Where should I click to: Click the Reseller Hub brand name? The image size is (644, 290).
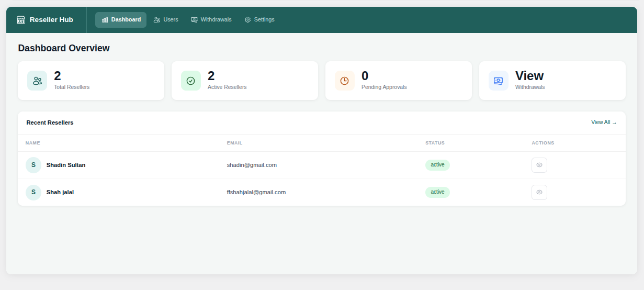[x=51, y=20]
